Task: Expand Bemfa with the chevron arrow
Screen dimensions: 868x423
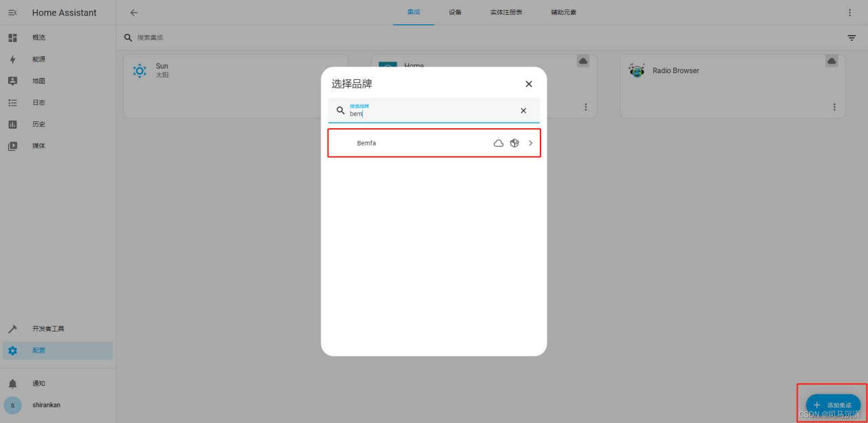Action: [531, 143]
